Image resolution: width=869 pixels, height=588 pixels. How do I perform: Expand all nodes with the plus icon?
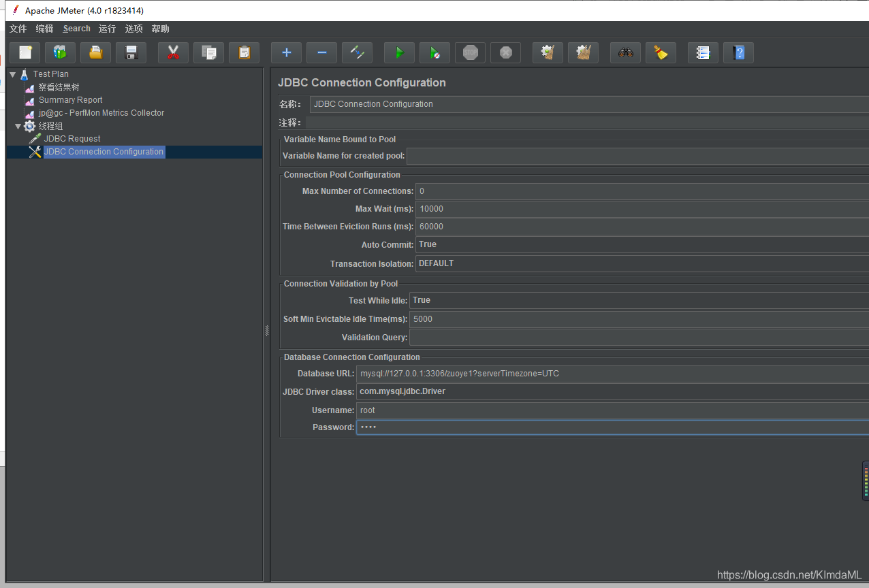286,52
